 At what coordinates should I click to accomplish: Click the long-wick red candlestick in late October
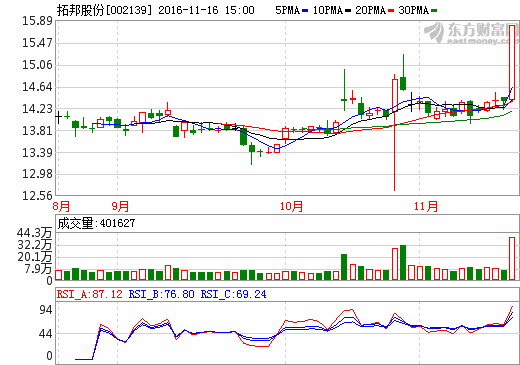[395, 133]
